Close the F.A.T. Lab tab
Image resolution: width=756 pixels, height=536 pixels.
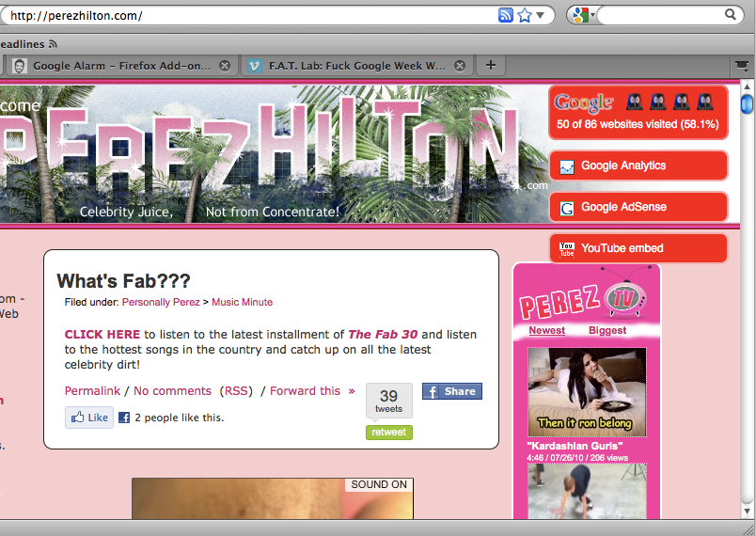point(460,66)
